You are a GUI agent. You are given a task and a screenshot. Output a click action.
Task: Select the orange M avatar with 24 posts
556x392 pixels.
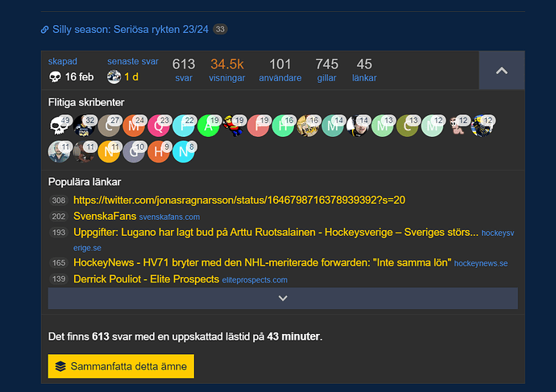click(x=135, y=126)
